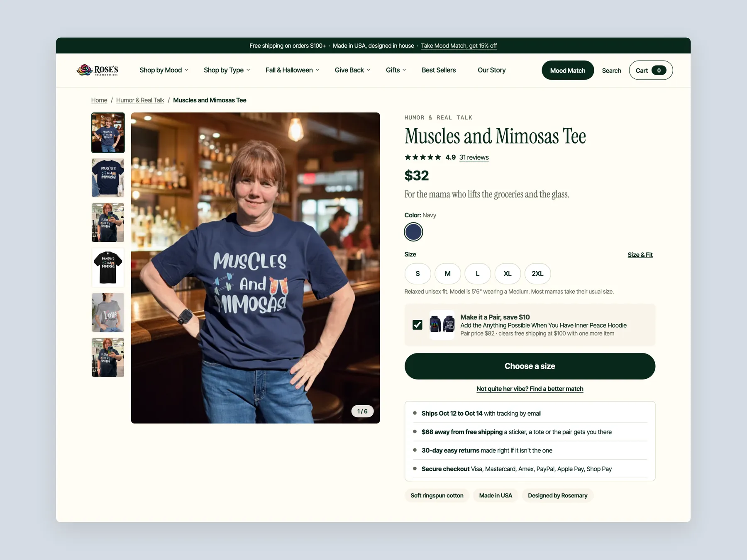747x560 pixels.
Task: Select size 2XL
Action: [537, 274]
